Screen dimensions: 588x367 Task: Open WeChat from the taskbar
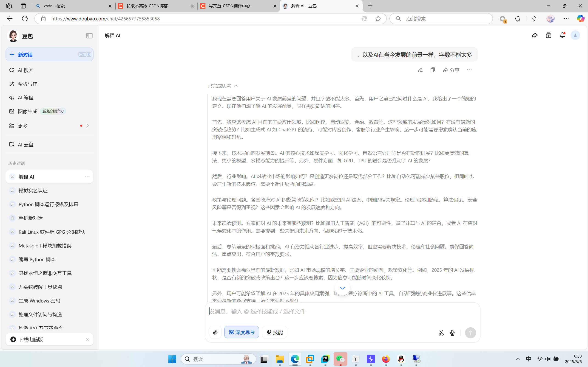340,359
